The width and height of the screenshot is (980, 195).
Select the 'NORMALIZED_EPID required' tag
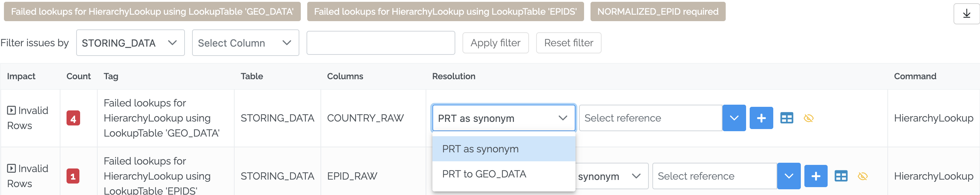pyautogui.click(x=658, y=11)
